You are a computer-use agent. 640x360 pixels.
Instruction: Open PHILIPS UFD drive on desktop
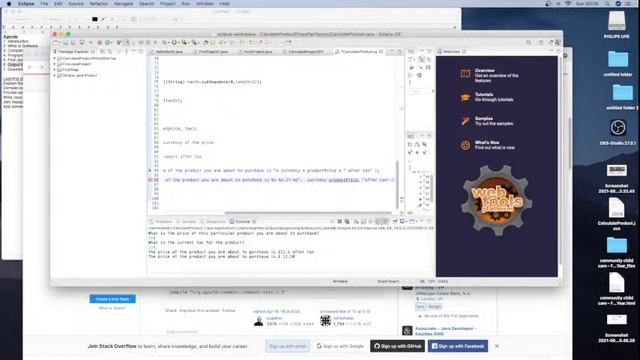(x=616, y=24)
